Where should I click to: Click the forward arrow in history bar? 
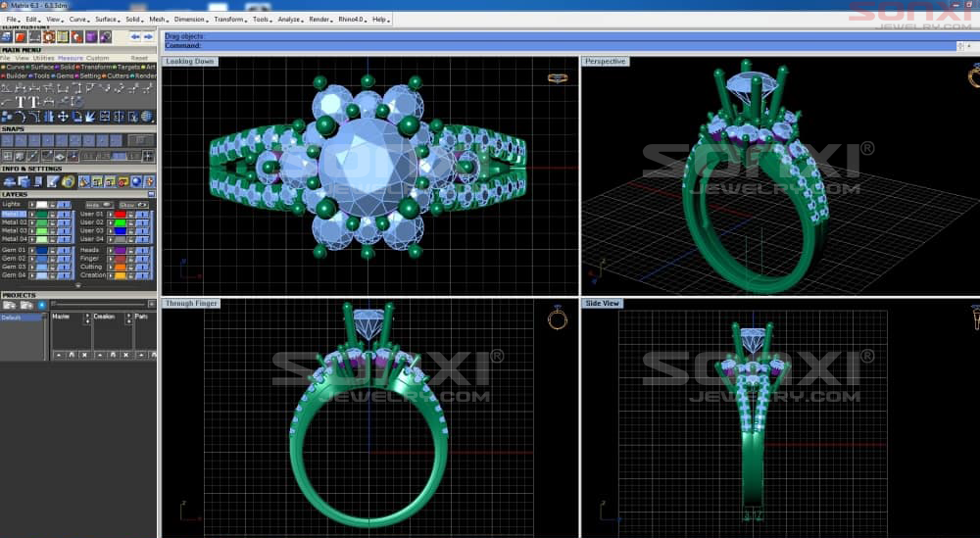tap(149, 37)
